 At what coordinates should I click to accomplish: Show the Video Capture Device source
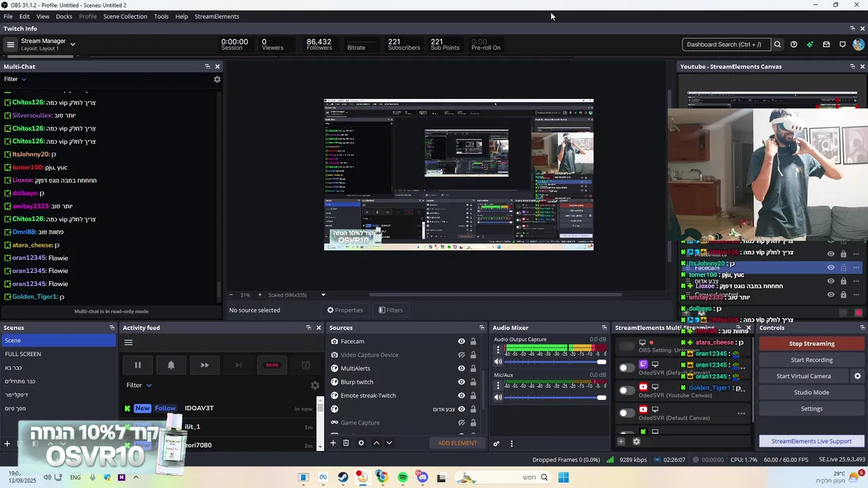[x=461, y=355]
